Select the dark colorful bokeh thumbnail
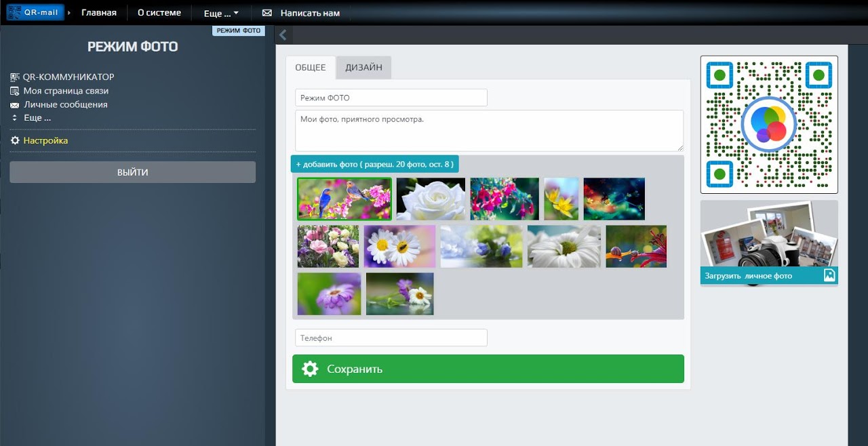This screenshot has height=446, width=868. pos(614,199)
